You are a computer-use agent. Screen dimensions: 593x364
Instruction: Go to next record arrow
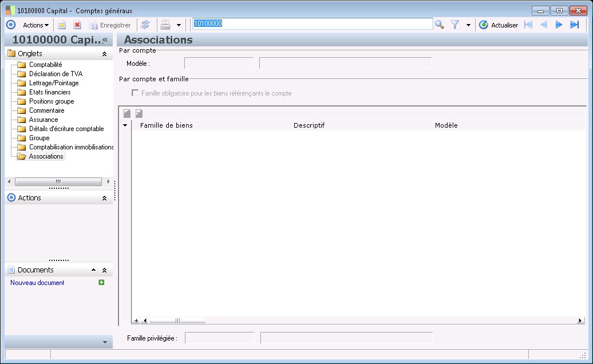click(559, 25)
